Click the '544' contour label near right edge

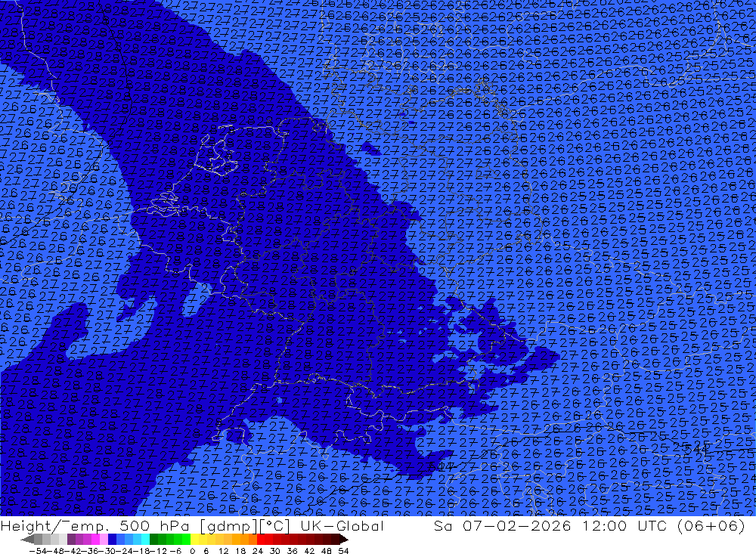click(x=696, y=449)
